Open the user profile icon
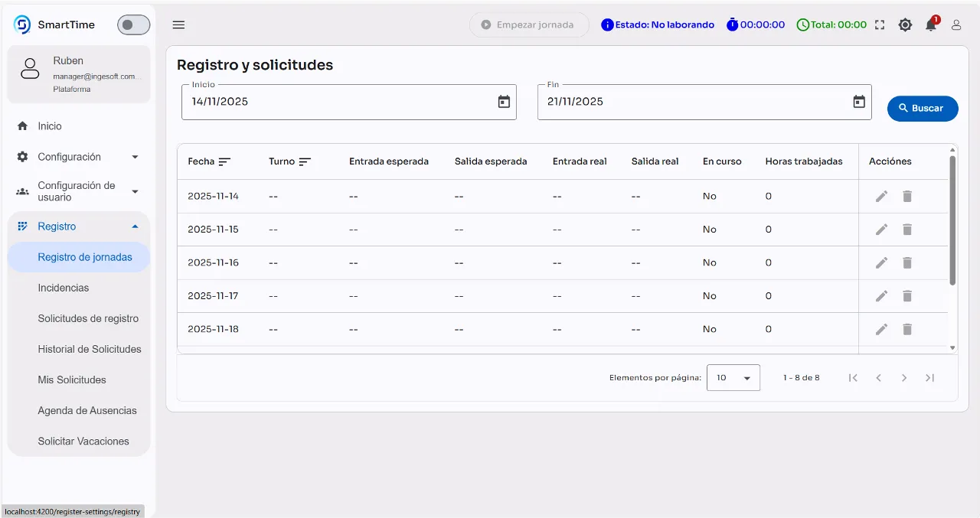 point(955,24)
